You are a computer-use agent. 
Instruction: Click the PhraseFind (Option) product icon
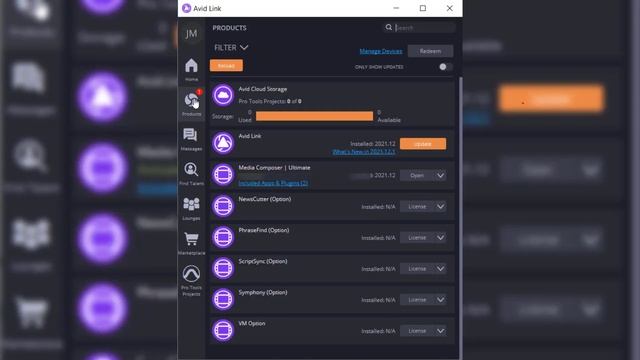coord(223,237)
